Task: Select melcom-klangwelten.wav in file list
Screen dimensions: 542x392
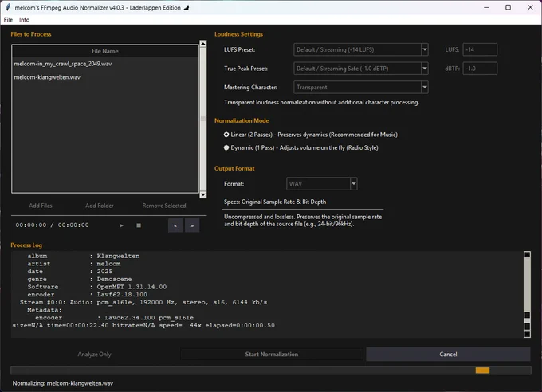Action: (x=47, y=77)
